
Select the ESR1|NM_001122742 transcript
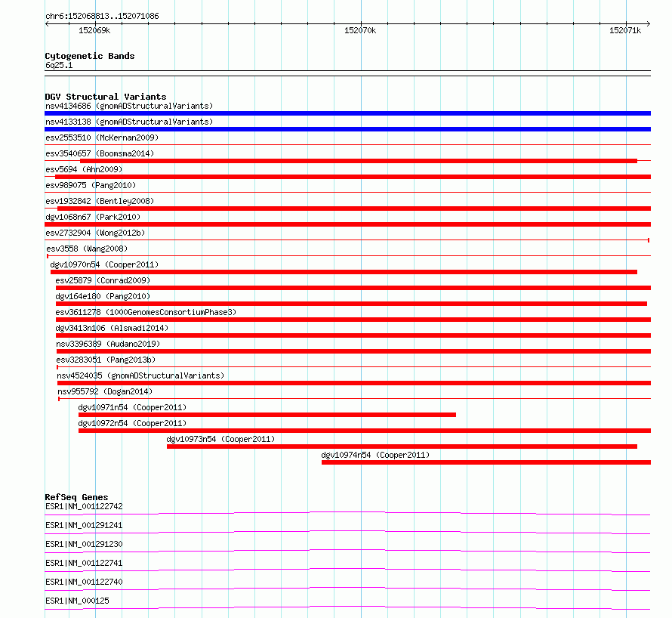tap(84, 506)
